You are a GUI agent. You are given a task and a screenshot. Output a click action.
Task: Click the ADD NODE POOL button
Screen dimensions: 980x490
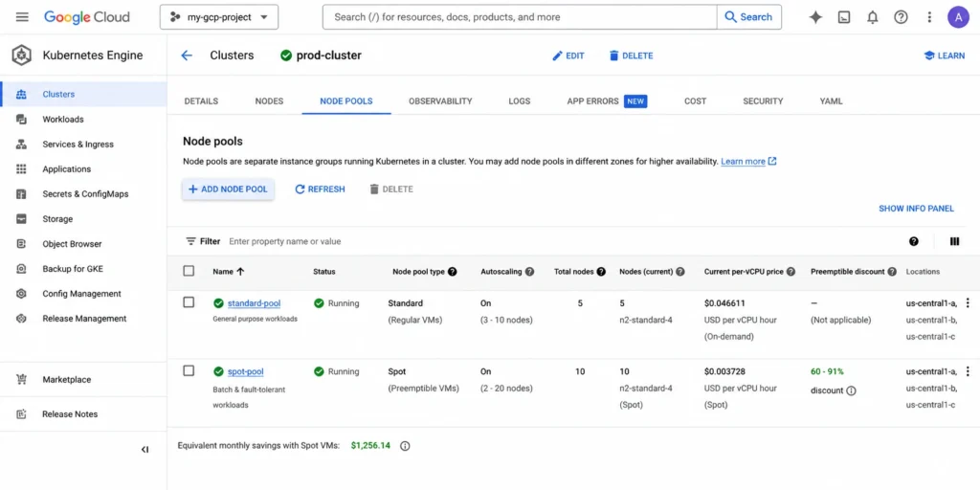coord(228,189)
